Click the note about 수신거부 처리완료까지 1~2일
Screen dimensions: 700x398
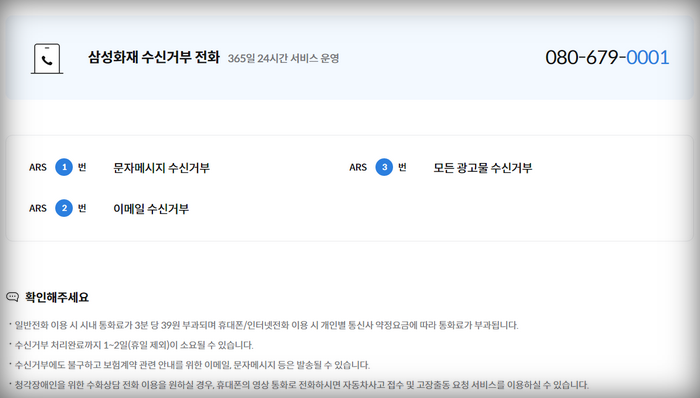134,345
